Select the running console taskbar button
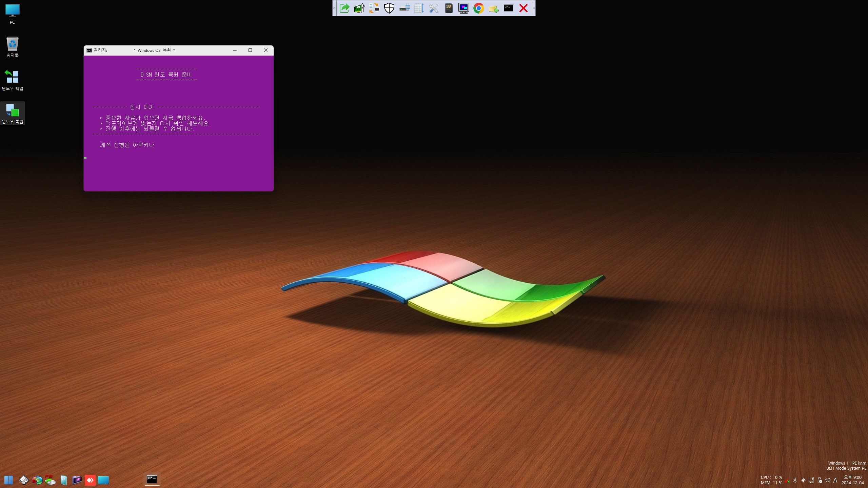The width and height of the screenshot is (868, 488). click(x=152, y=480)
